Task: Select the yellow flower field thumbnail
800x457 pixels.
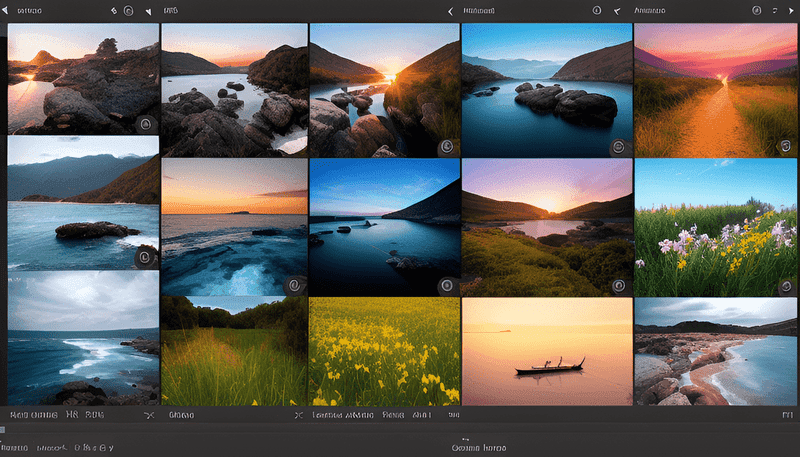Action: [x=385, y=351]
